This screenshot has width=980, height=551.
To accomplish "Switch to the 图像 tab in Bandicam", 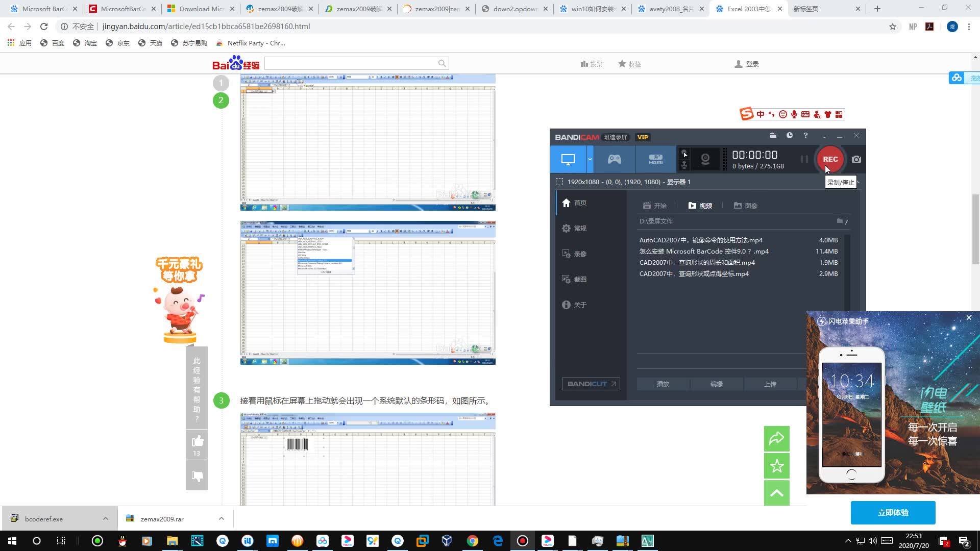I will point(748,205).
